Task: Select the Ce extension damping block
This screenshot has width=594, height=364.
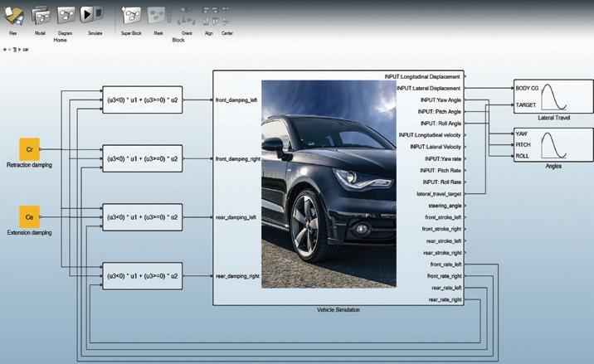Action: (30, 217)
